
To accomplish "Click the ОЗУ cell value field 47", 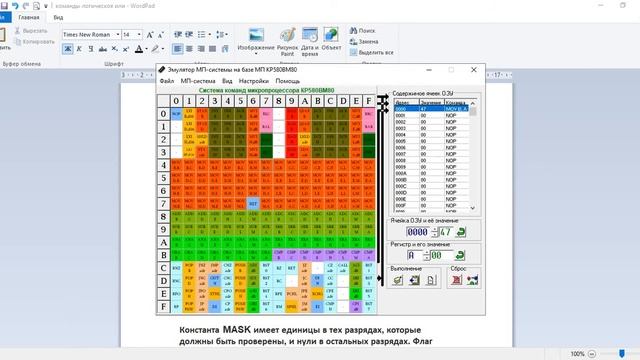I will pyautogui.click(x=445, y=232).
